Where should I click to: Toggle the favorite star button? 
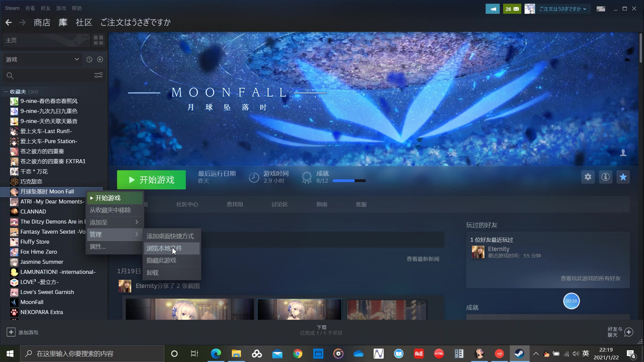[x=623, y=177]
